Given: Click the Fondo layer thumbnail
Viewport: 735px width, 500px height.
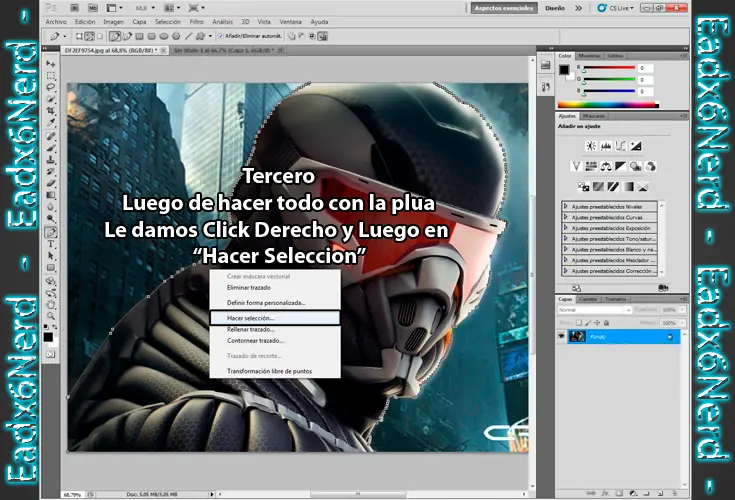Looking at the screenshot, I should tap(577, 336).
